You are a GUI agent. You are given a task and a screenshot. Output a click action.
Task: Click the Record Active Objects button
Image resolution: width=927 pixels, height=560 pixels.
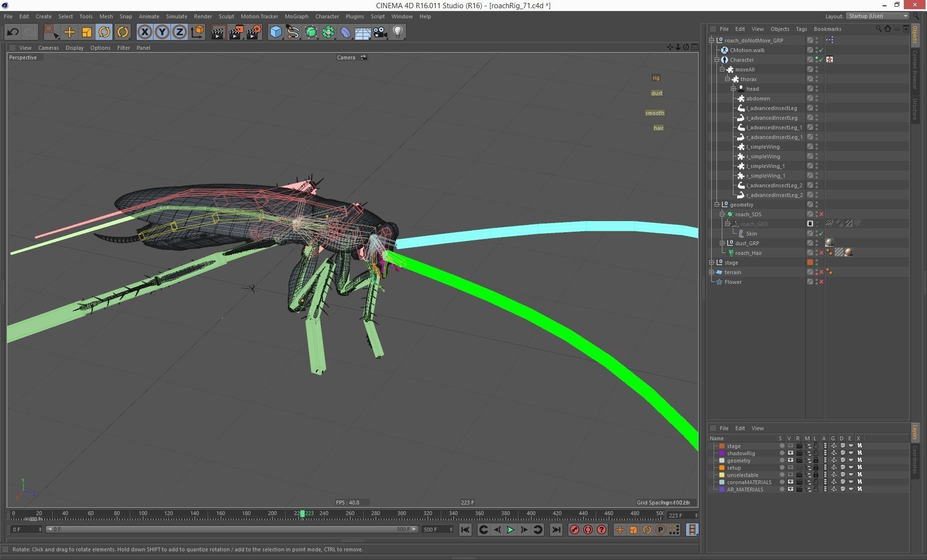[x=574, y=530]
